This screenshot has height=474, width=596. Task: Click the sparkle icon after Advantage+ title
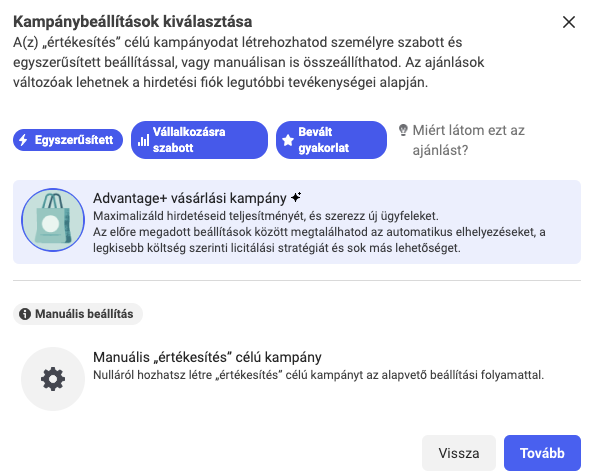click(296, 197)
